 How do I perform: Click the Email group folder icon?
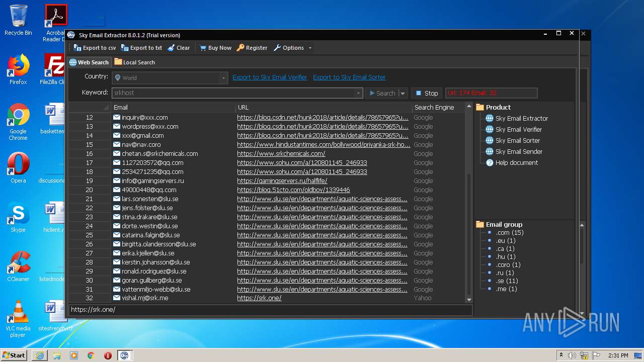click(480, 224)
